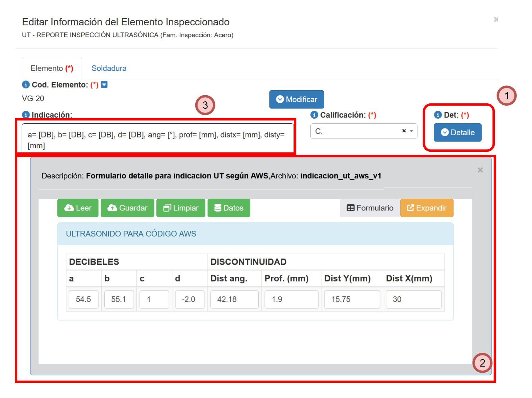Select the Elemento tab

(52, 68)
